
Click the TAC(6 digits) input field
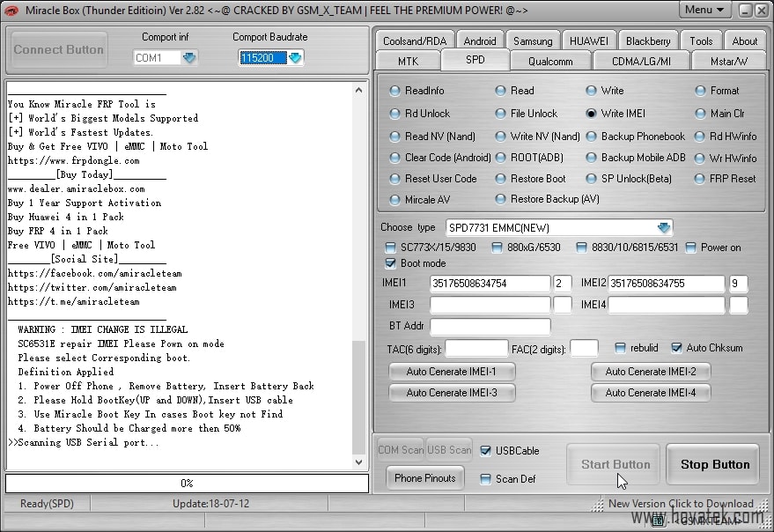pyautogui.click(x=476, y=349)
